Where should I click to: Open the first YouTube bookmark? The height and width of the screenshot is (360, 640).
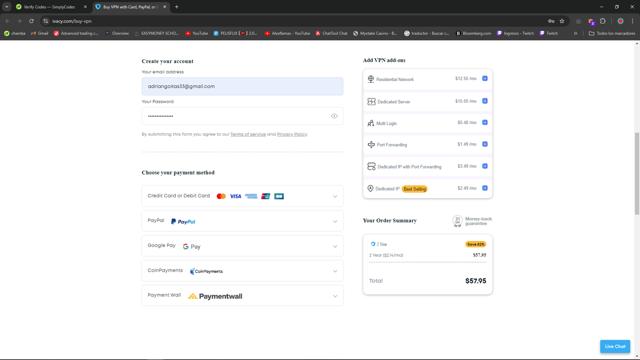(x=197, y=33)
